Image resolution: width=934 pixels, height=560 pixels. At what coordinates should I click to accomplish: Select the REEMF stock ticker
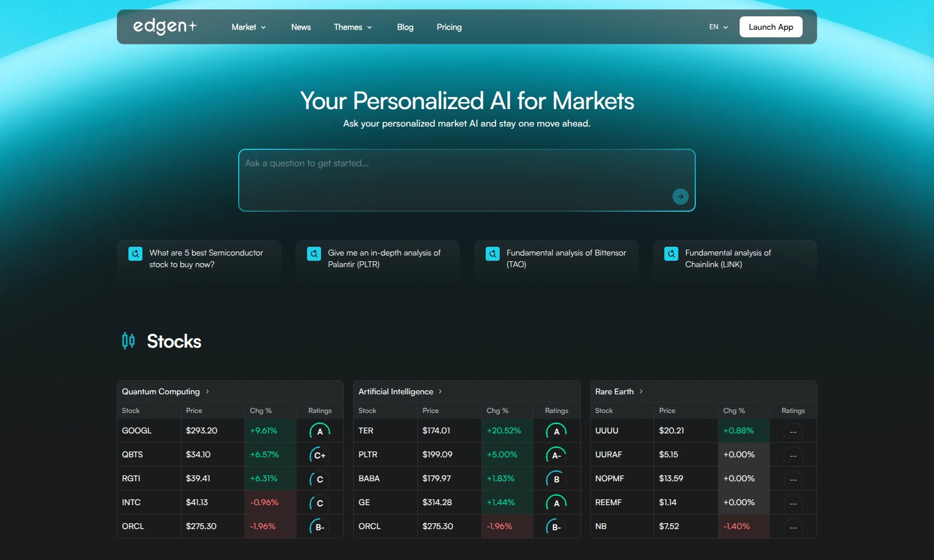click(608, 502)
